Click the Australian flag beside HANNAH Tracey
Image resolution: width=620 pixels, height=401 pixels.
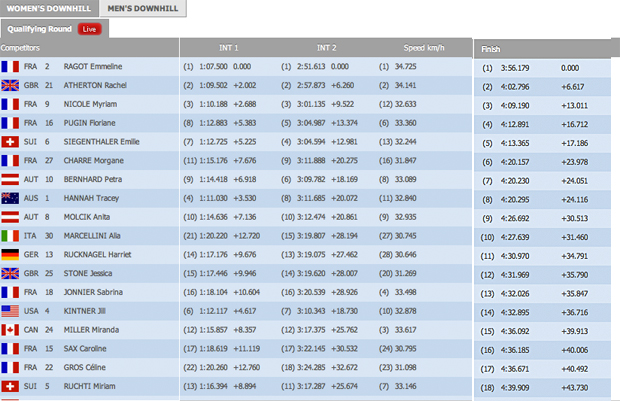10,198
